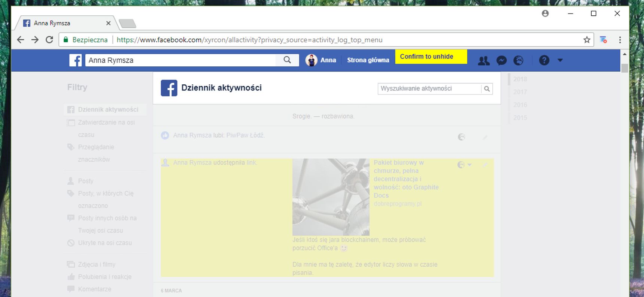Click the 6 MARCA date label
This screenshot has height=297, width=644.
click(171, 291)
